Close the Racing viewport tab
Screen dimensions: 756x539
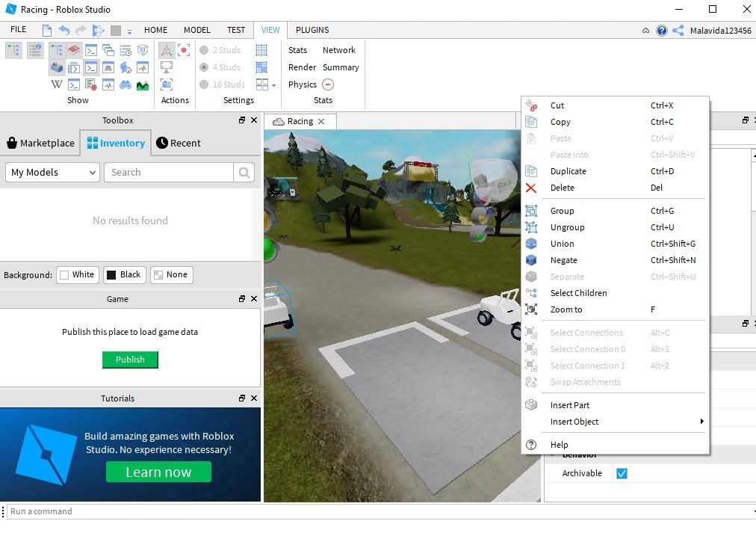point(321,122)
